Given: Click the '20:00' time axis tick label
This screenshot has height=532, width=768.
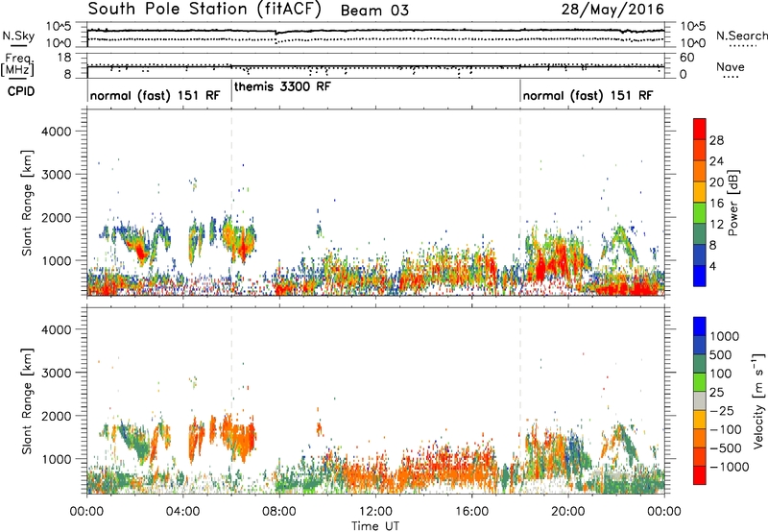Looking at the screenshot, I should [567, 512].
